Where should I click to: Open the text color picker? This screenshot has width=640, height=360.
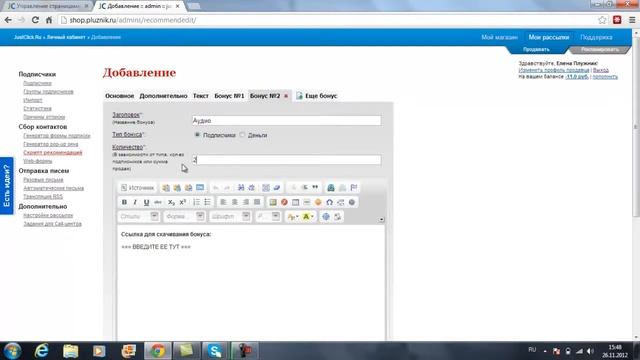[x=293, y=217]
